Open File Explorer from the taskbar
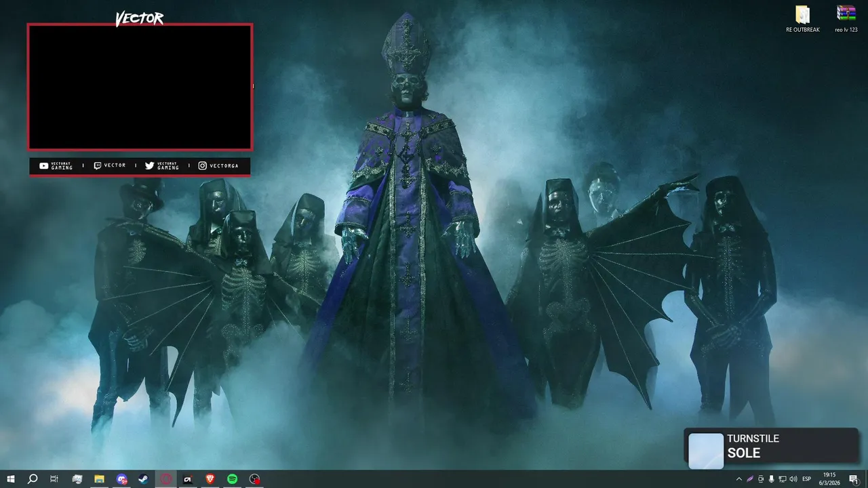 click(99, 479)
